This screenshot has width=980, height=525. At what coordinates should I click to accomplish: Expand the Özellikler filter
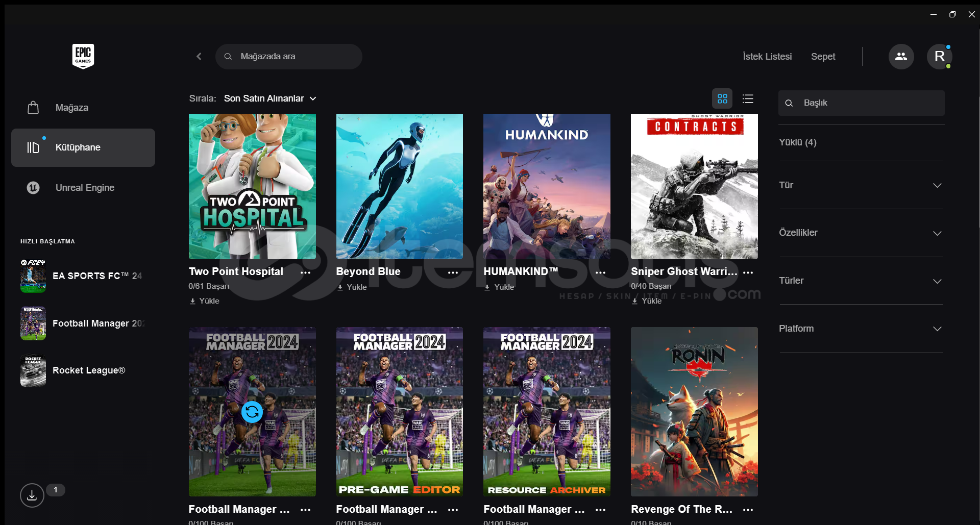point(861,233)
